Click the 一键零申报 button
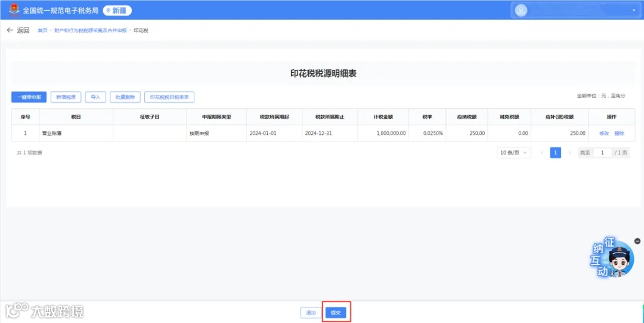644x323 pixels. 29,97
